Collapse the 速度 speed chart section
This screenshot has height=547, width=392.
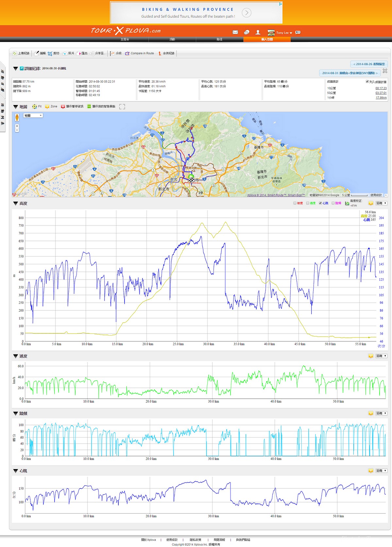[x=15, y=356]
